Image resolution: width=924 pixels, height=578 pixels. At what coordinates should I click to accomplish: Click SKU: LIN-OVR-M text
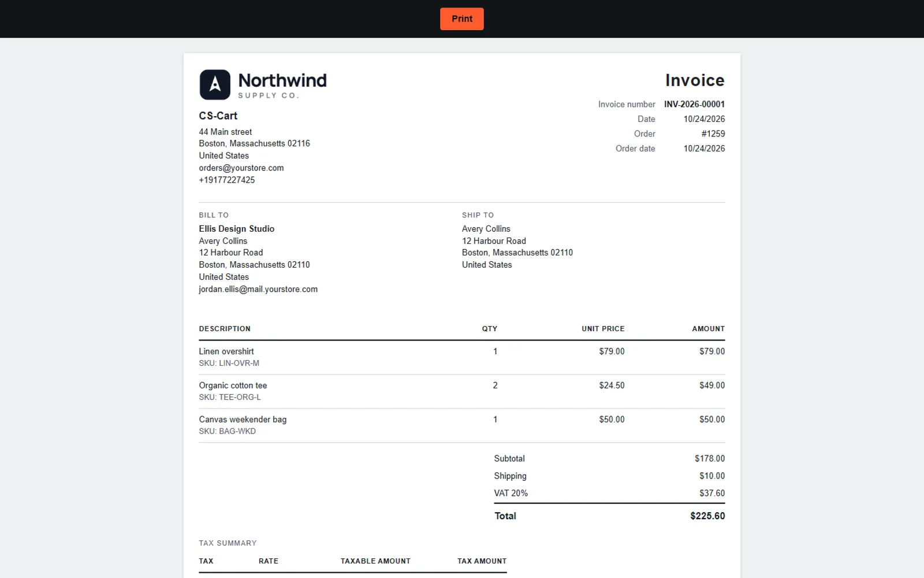[x=229, y=363]
